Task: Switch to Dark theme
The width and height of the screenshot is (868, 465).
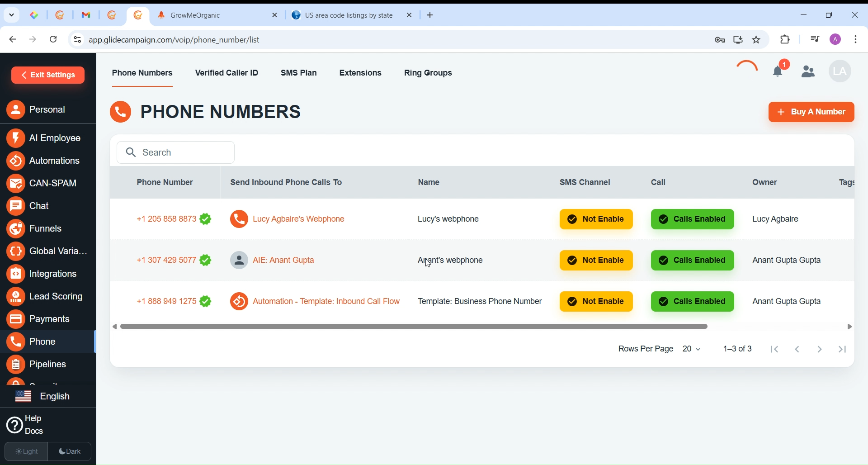Action: (x=70, y=451)
